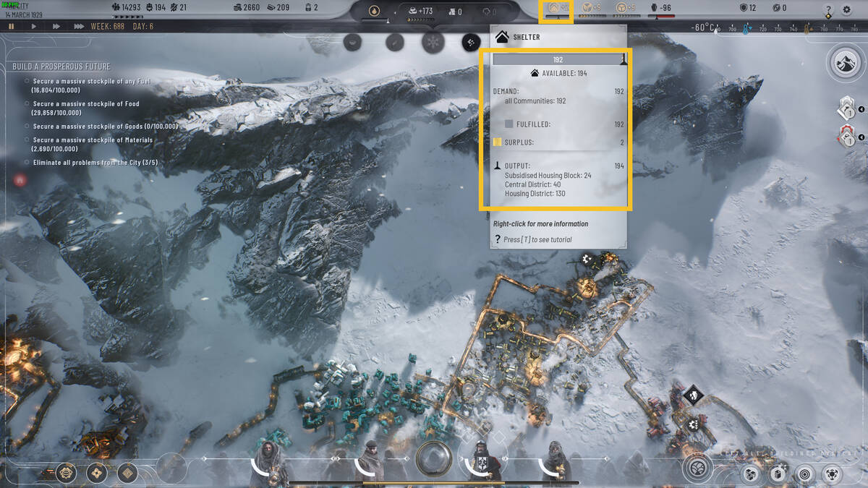Viewport: 868px width, 488px height.
Task: Select the Fuel stockpile objective
Action: [x=88, y=86]
